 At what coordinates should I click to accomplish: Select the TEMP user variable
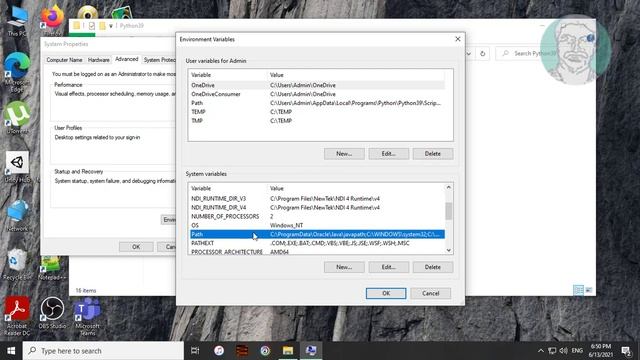(x=318, y=112)
